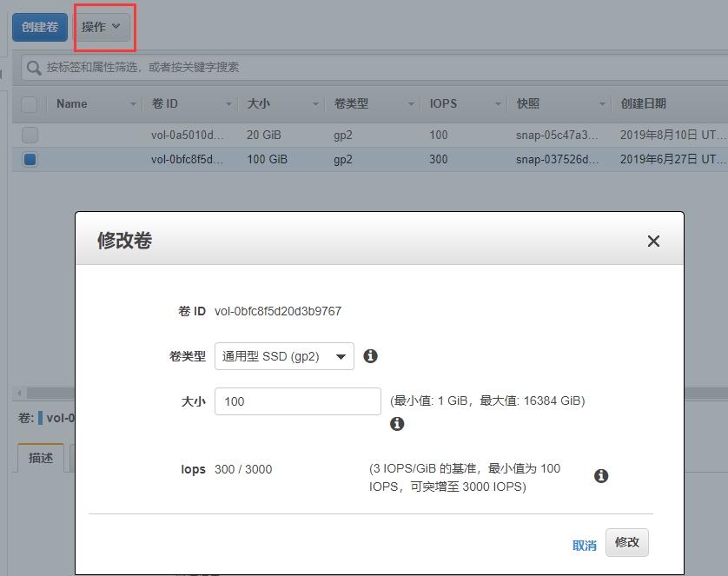Click the 取消 cancel link
Screen dimensions: 728x576
click(x=585, y=546)
